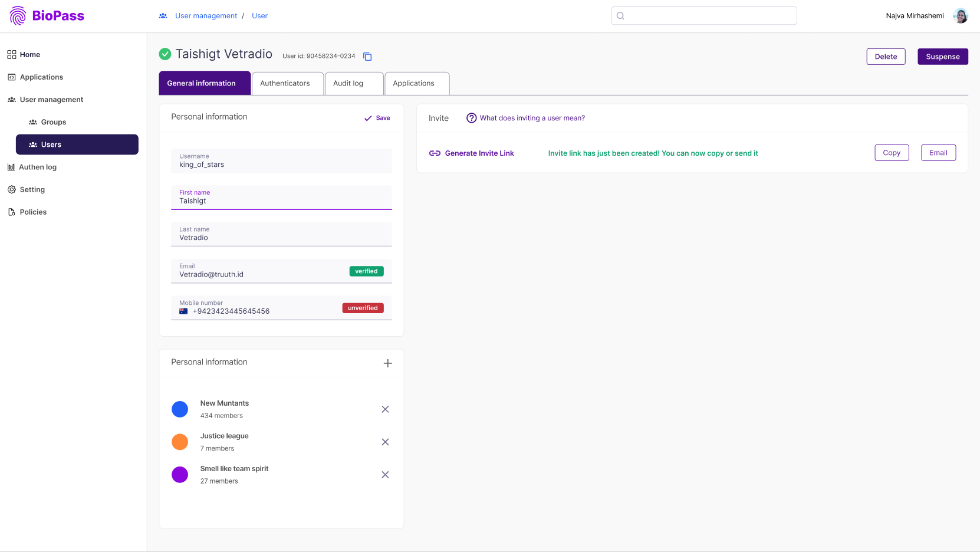Click Save in Personal information
Image resolution: width=980 pixels, height=552 pixels.
(383, 118)
